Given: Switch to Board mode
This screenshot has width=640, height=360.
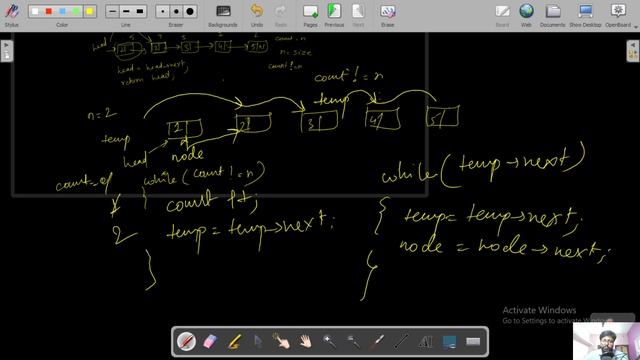Looking at the screenshot, I should [x=502, y=15].
